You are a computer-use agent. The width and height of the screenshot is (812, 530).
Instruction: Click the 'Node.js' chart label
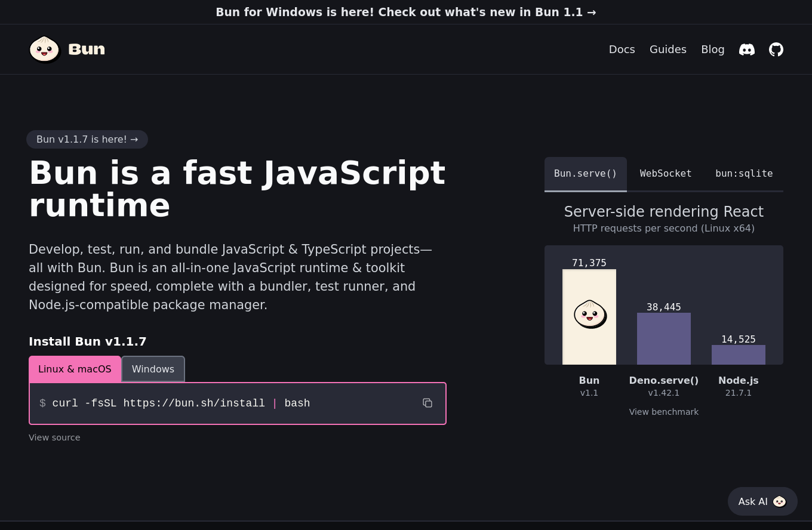[739, 380]
